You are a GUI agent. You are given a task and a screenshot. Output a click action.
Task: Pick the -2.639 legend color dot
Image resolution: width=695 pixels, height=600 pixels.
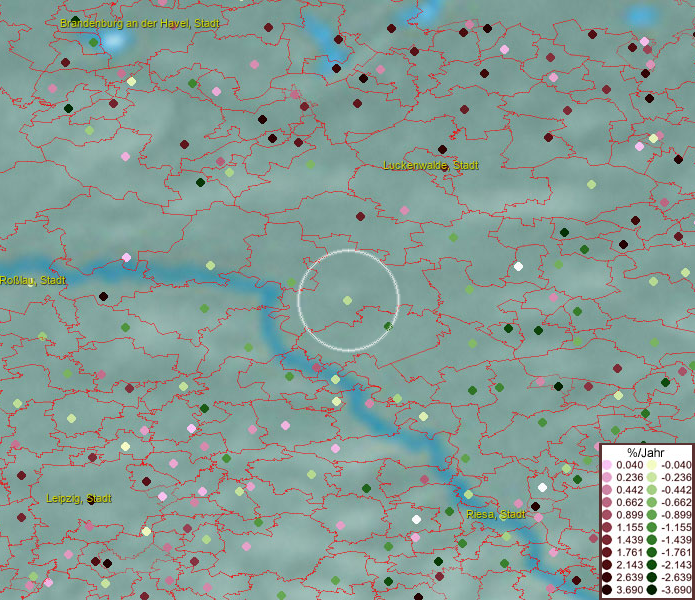(x=652, y=577)
